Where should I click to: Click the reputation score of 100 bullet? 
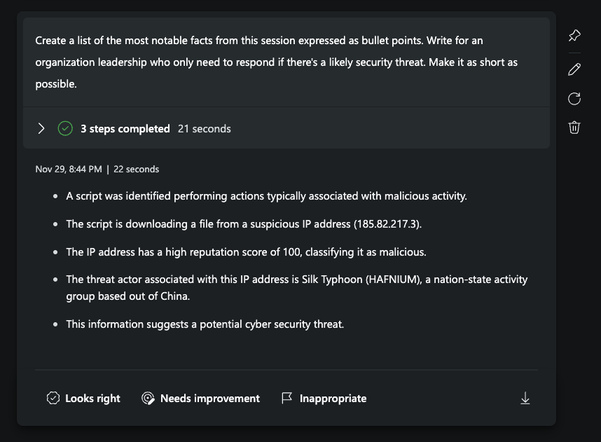(x=246, y=252)
